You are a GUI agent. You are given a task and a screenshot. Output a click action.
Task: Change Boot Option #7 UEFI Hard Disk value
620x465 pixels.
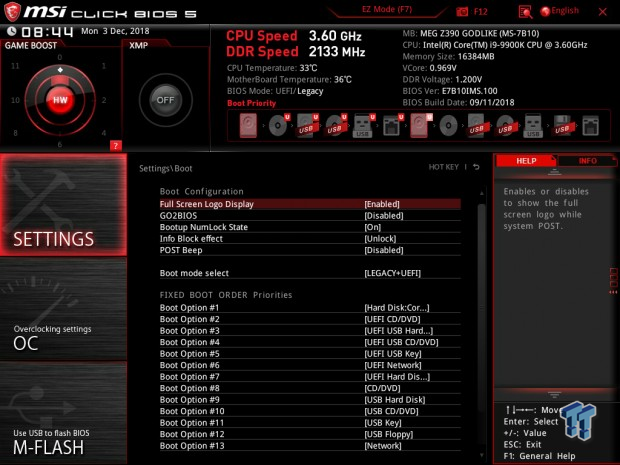[x=310, y=376]
